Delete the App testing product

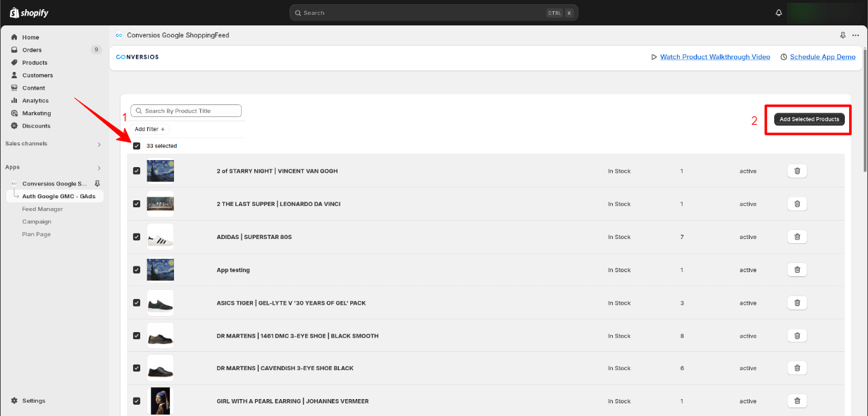click(797, 269)
